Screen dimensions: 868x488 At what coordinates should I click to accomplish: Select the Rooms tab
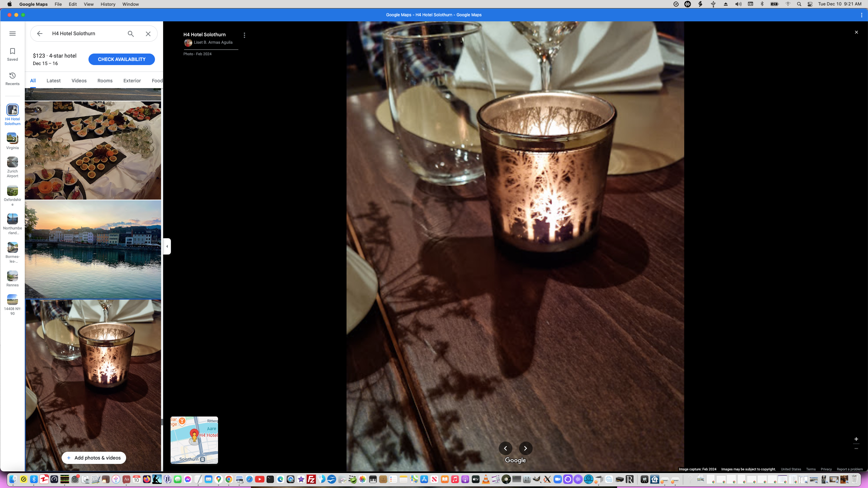[x=105, y=81]
